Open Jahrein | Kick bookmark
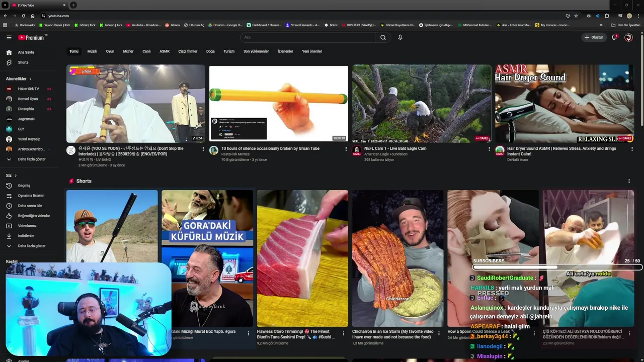644x362 pixels. click(x=111, y=25)
